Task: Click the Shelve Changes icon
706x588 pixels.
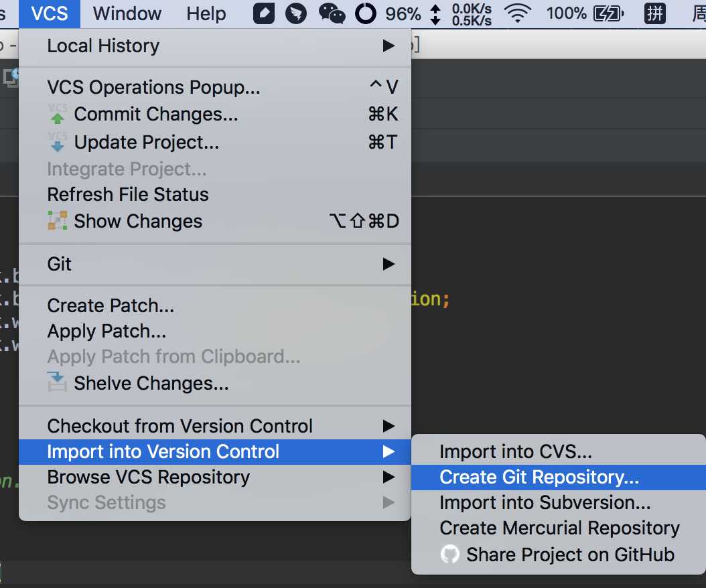Action: [x=58, y=383]
